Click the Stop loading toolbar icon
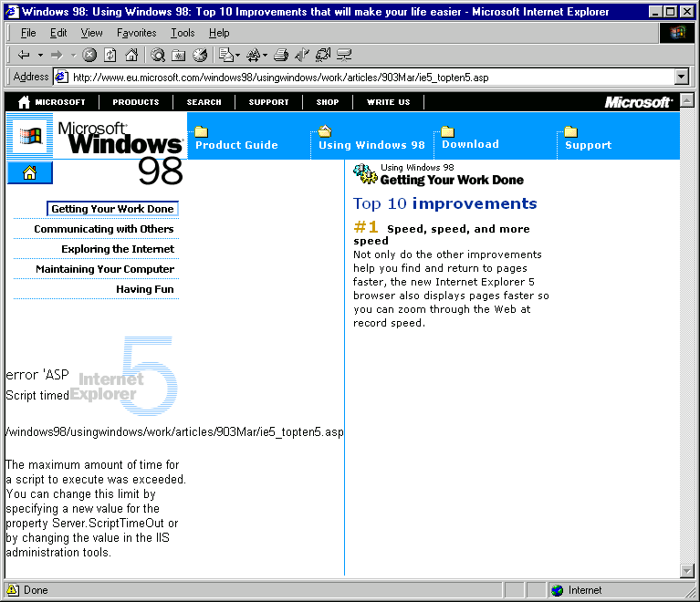 pyautogui.click(x=89, y=55)
